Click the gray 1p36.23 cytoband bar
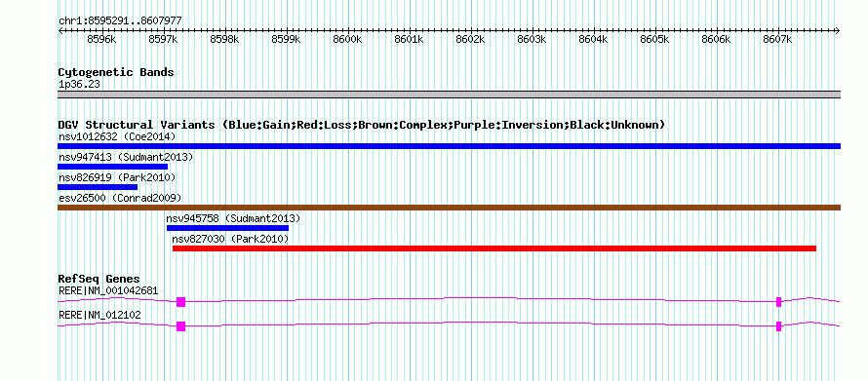This screenshot has width=868, height=381. (449, 95)
